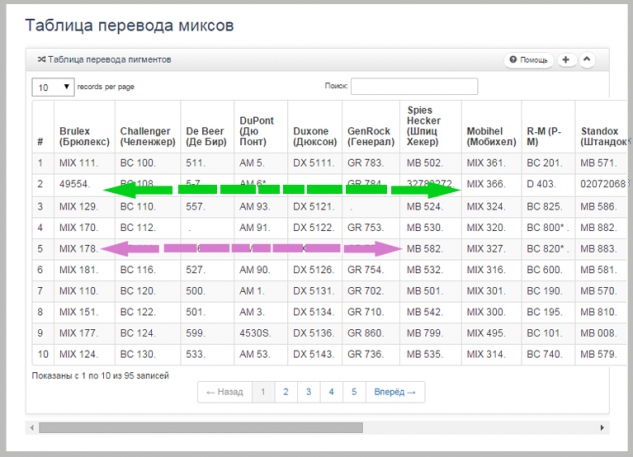
Task: Open the records per page dropdown
Action: point(53,87)
